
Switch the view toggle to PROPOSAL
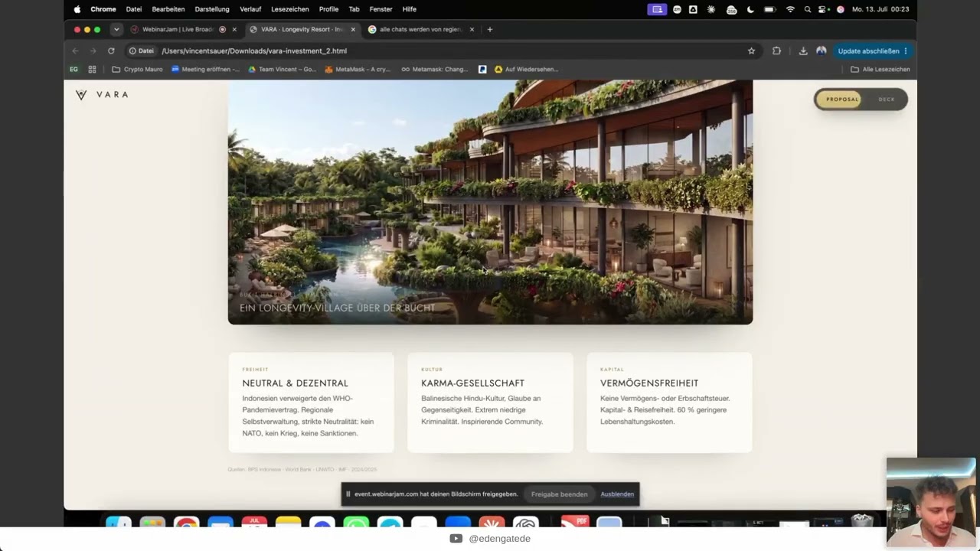[841, 99]
